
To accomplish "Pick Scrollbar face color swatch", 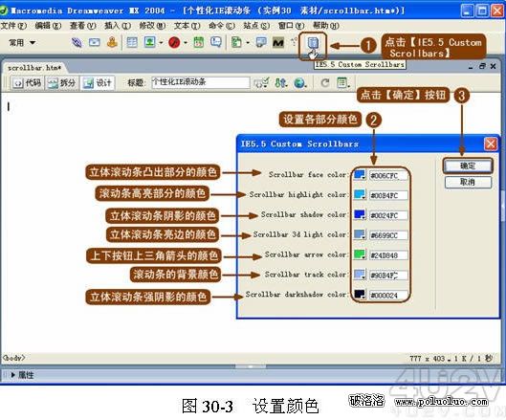I will pos(360,175).
